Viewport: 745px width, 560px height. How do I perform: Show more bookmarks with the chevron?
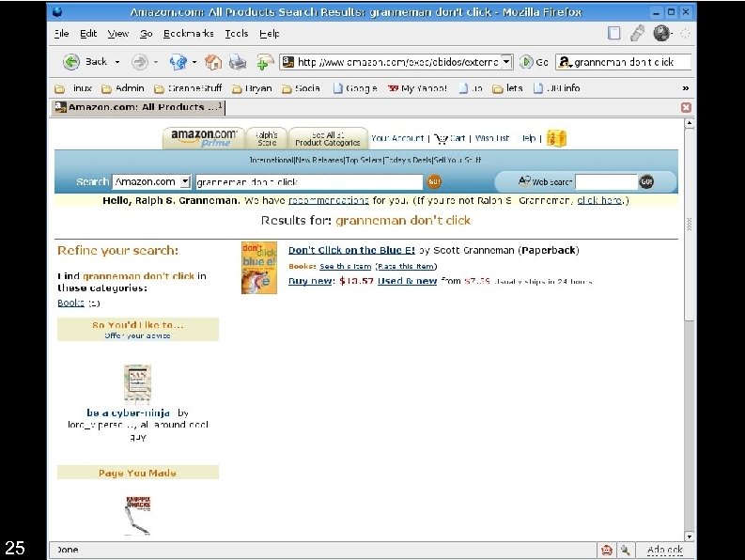[685, 88]
